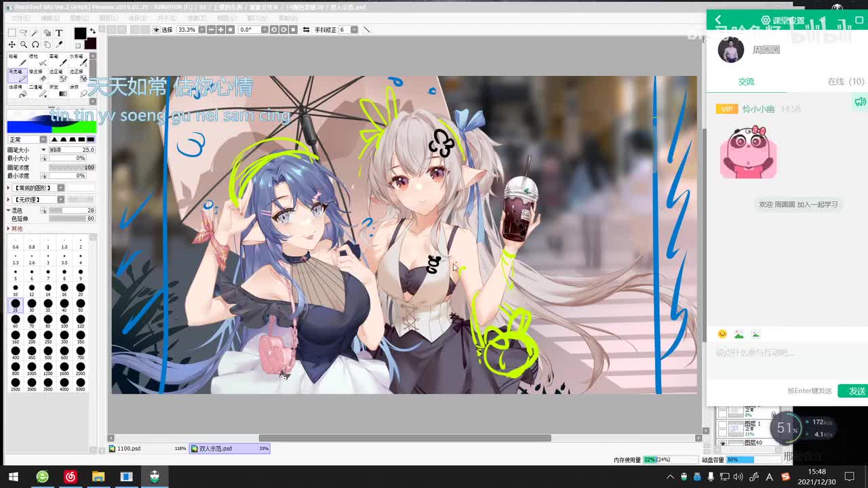Select the move layer tool
The height and width of the screenshot is (488, 868).
tap(12, 45)
